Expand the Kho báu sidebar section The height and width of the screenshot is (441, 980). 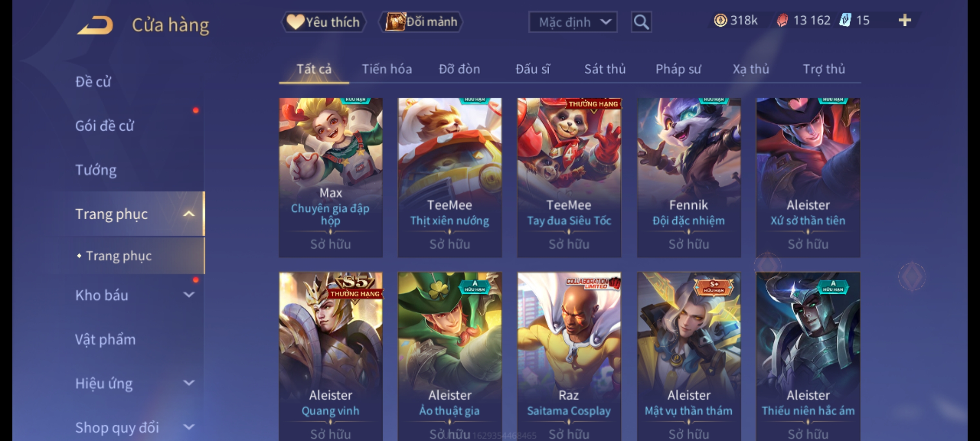pos(189,295)
